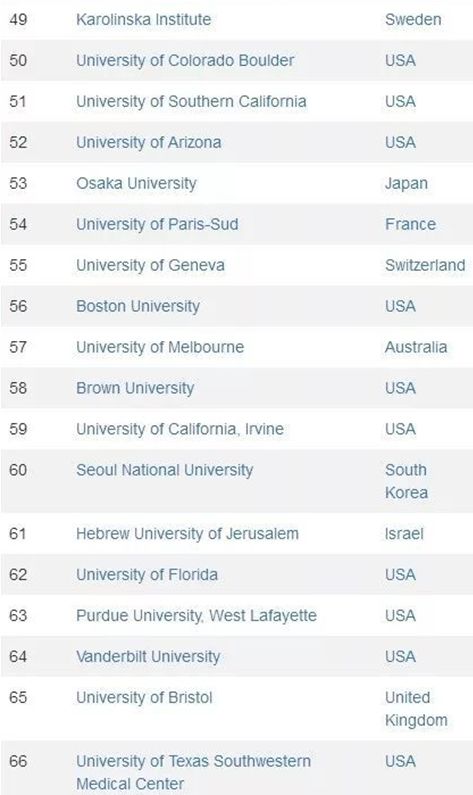Open University of Geneva link

tap(150, 265)
